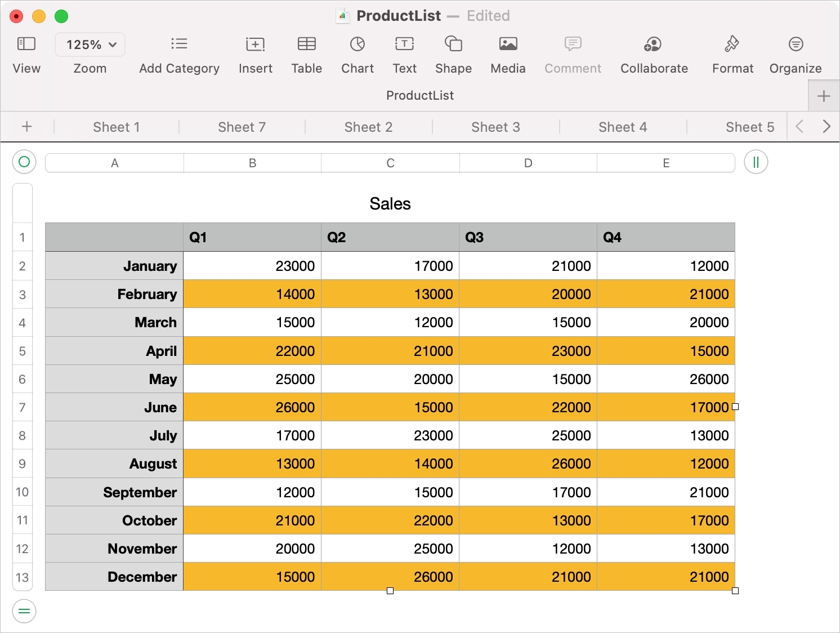The image size is (840, 633).
Task: Open the Media browser
Action: [x=508, y=44]
